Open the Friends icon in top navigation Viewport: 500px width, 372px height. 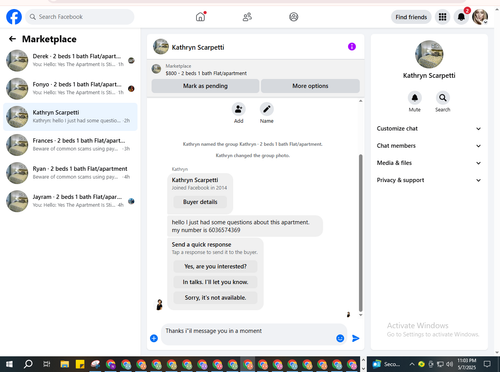247,17
